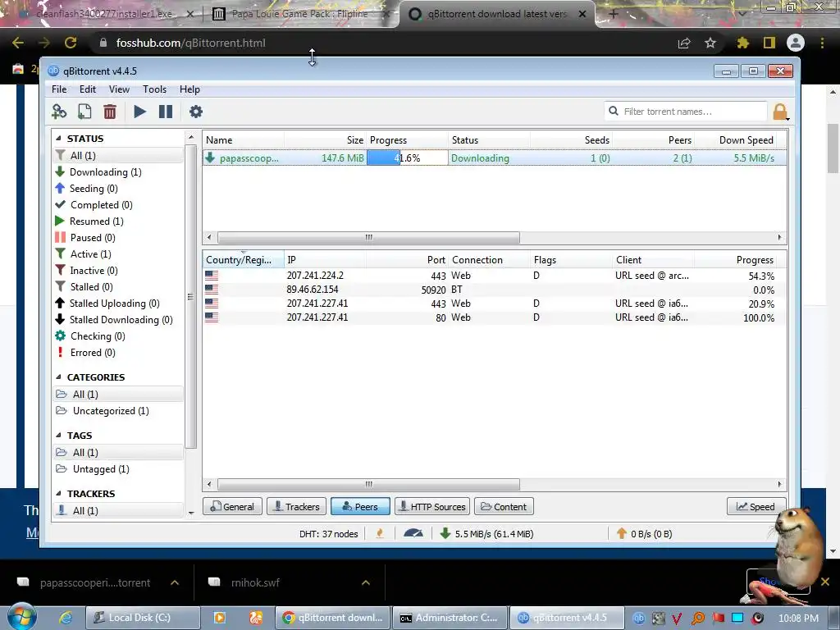Sort torrents by Size column header

[x=325, y=139]
